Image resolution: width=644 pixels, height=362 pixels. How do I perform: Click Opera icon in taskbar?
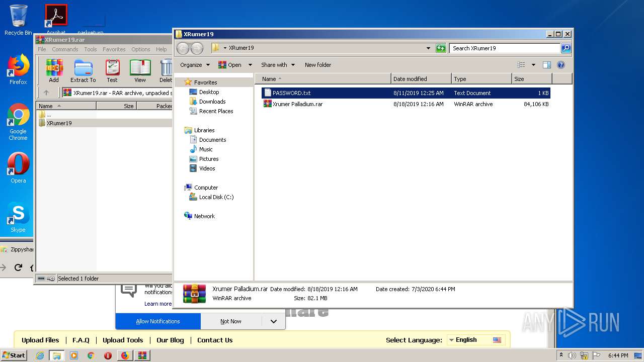tap(108, 355)
